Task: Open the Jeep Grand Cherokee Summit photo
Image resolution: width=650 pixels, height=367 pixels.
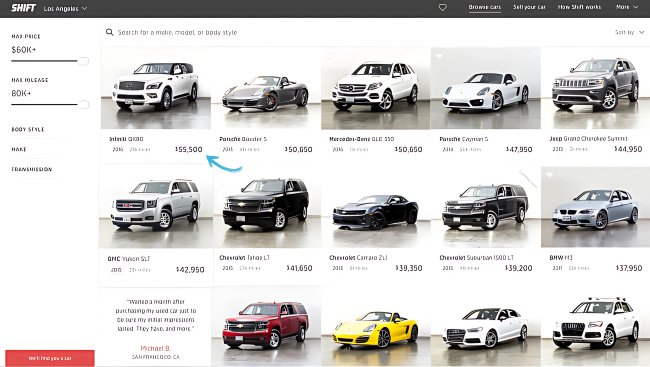Action: point(595,88)
